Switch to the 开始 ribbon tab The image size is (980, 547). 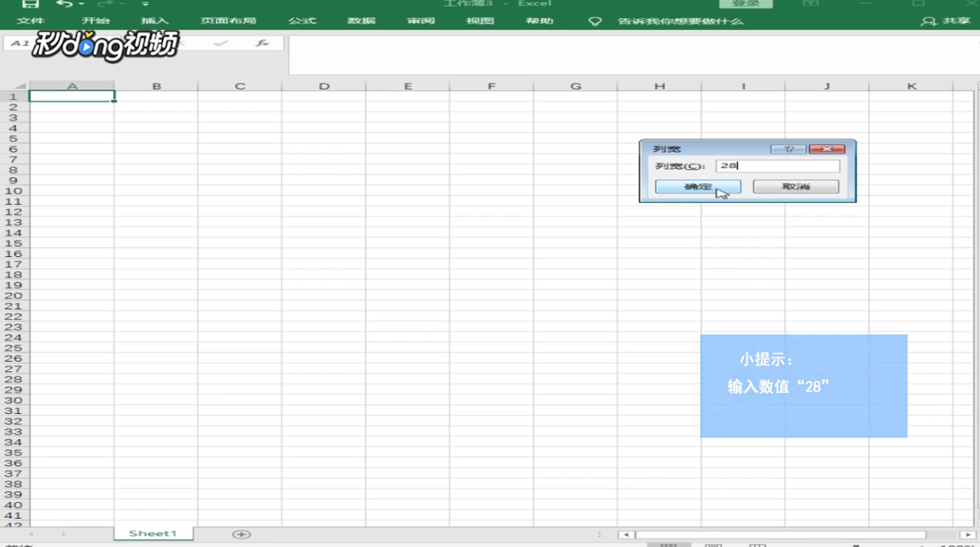96,20
